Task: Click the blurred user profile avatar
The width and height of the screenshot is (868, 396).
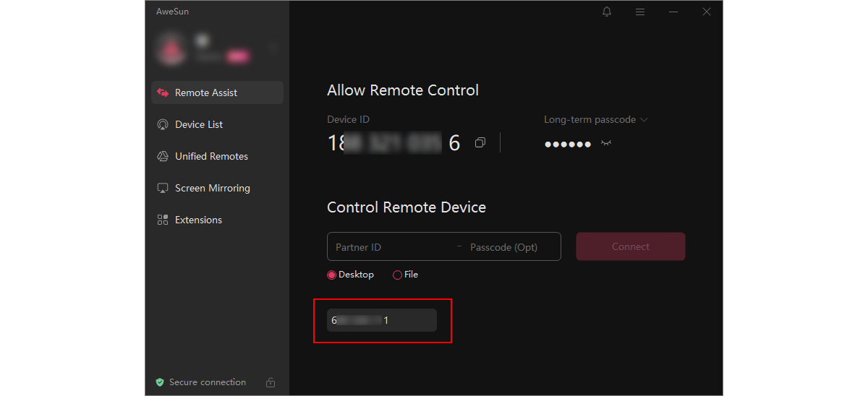Action: 171,49
